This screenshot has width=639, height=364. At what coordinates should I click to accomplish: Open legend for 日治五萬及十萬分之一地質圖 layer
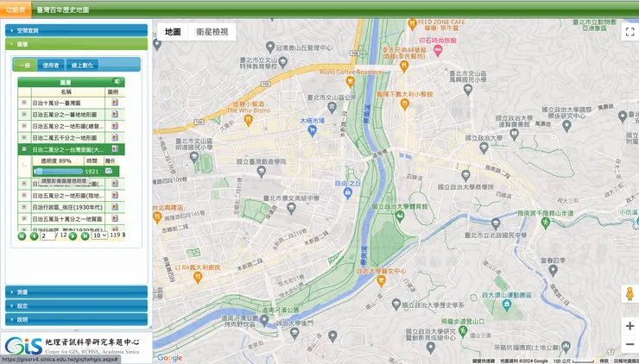tap(115, 218)
